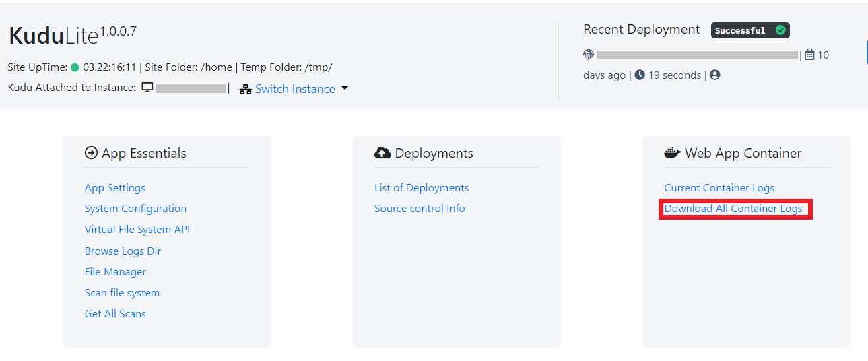Click the App Essentials arrow icon
Viewport: 868px width, 361px height.
click(x=92, y=154)
